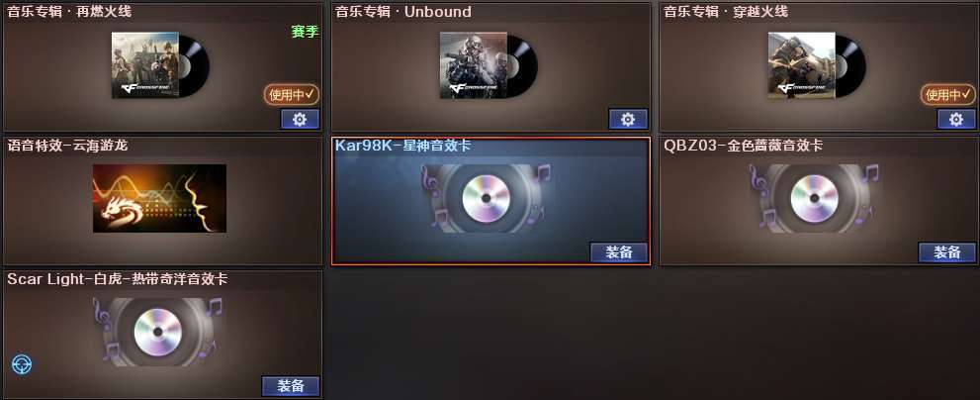
Task: Click the green 赛季 season label
Action: coord(305,32)
